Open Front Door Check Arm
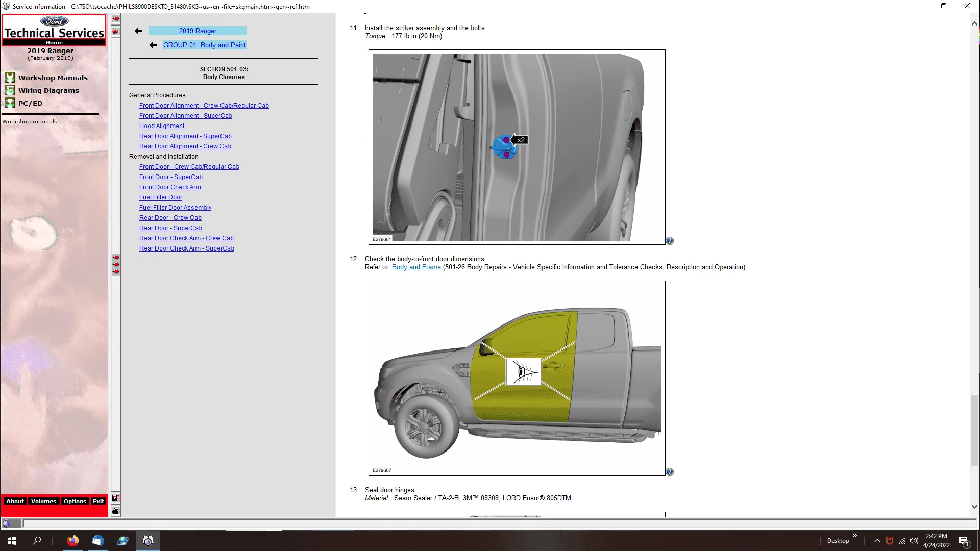The image size is (980, 551). point(170,187)
